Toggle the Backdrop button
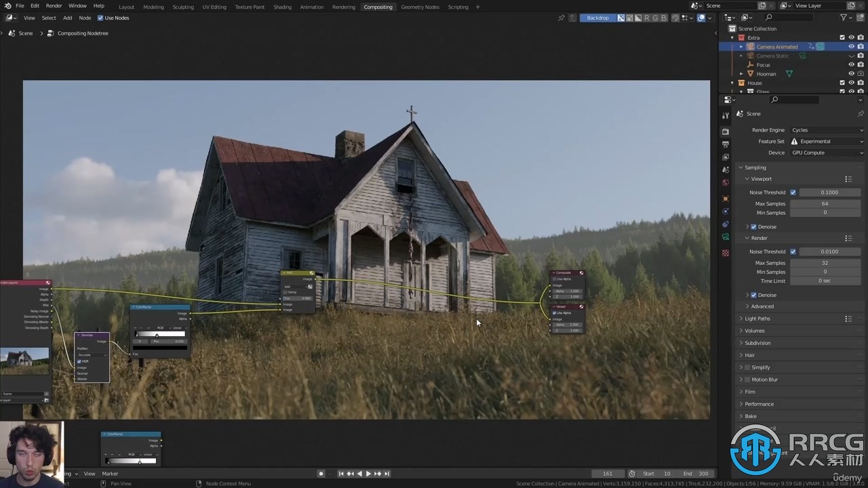The width and height of the screenshot is (868, 488). (597, 18)
